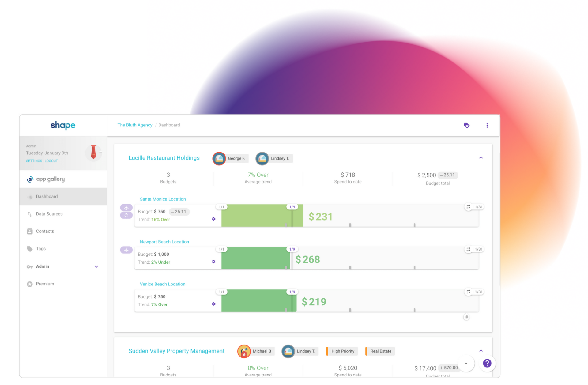The image size is (588, 385).
Task: Click the $718 spend to date value
Action: [x=348, y=175]
